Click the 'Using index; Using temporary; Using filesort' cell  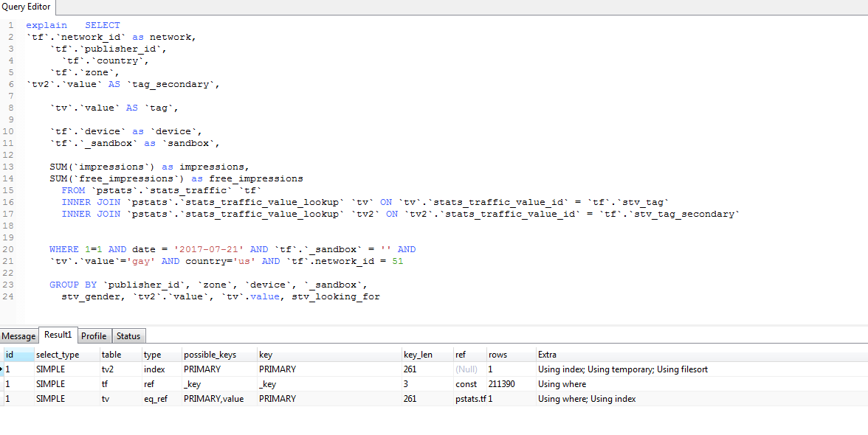pyautogui.click(x=622, y=369)
